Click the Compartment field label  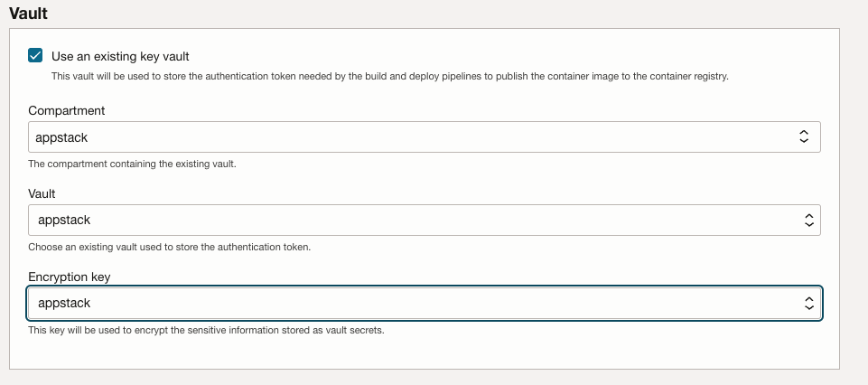click(67, 111)
